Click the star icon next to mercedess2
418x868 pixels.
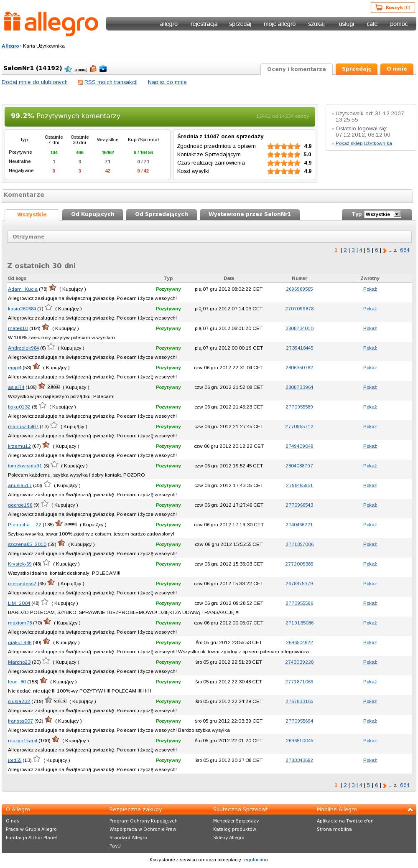tap(51, 582)
